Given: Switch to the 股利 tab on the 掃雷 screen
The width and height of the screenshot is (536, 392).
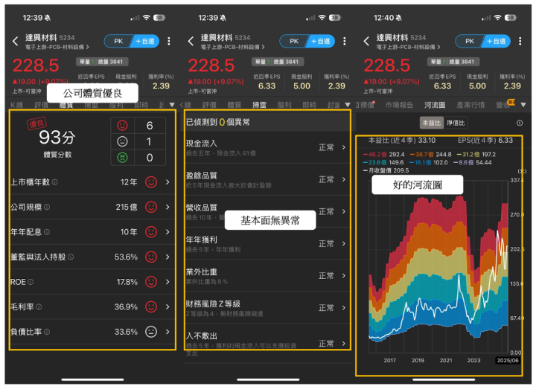Looking at the screenshot, I should (x=284, y=105).
